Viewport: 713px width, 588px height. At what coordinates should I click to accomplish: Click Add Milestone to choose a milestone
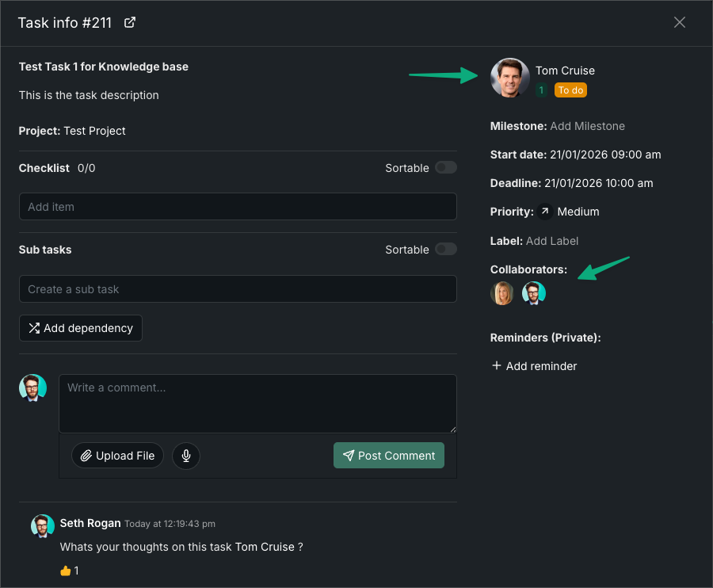(x=587, y=126)
